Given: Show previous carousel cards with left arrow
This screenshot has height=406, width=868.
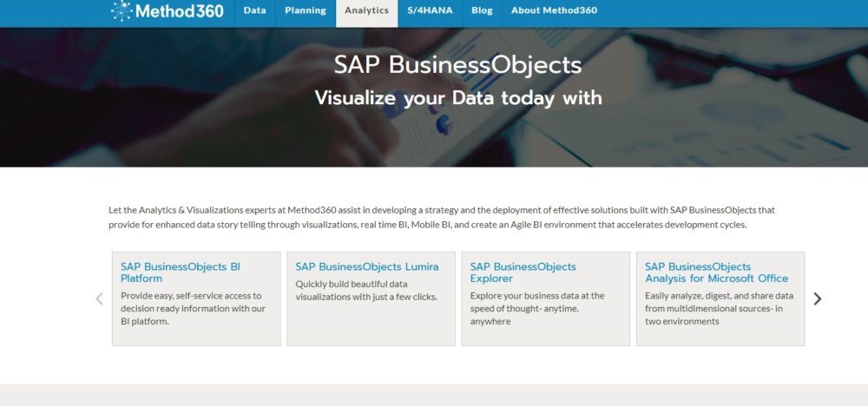Looking at the screenshot, I should (99, 298).
